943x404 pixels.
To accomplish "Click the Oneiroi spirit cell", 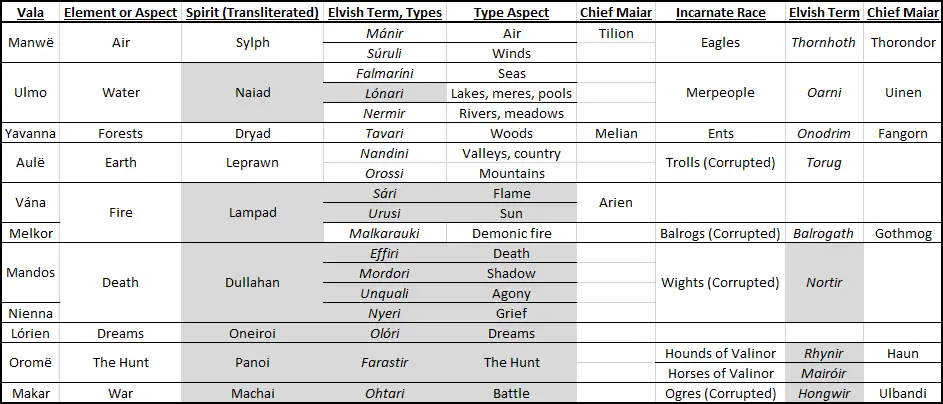I will 253,333.
